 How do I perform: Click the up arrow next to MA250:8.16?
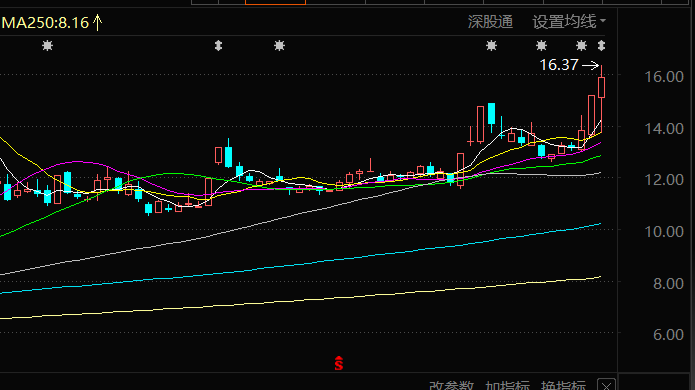pyautogui.click(x=98, y=22)
